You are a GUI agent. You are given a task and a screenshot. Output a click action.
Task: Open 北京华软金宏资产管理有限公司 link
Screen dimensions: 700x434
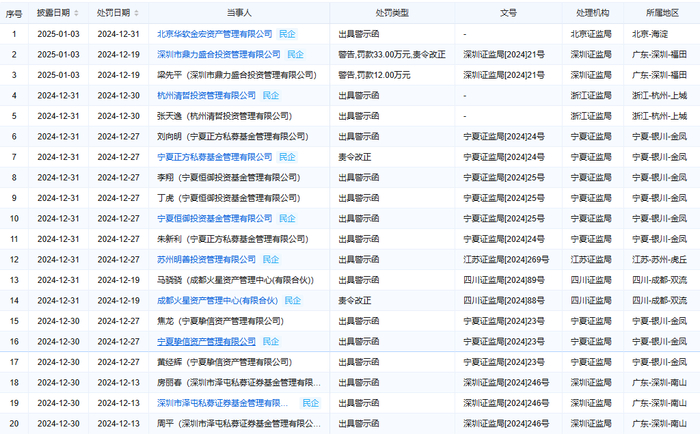click(x=214, y=34)
